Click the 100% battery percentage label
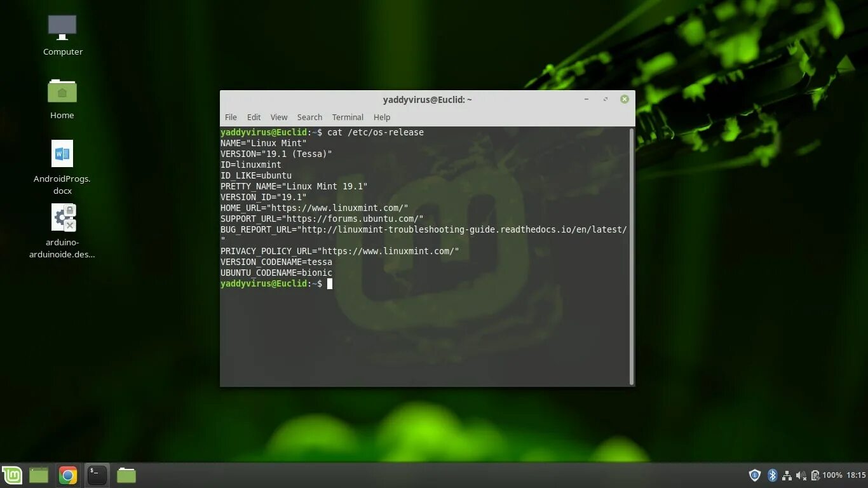The image size is (868, 488). click(832, 475)
